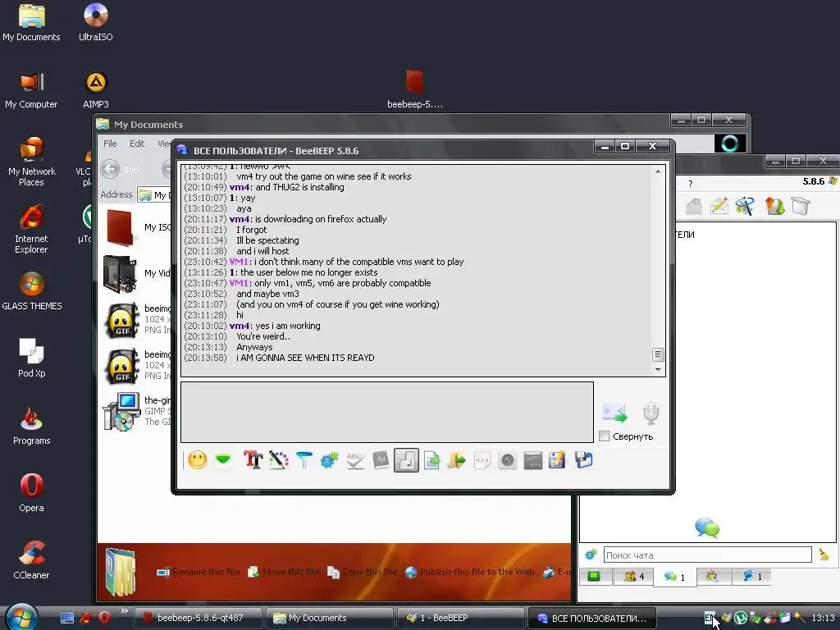Open the File menu in My Documents window
Screen dimensions: 840x630
click(x=110, y=144)
